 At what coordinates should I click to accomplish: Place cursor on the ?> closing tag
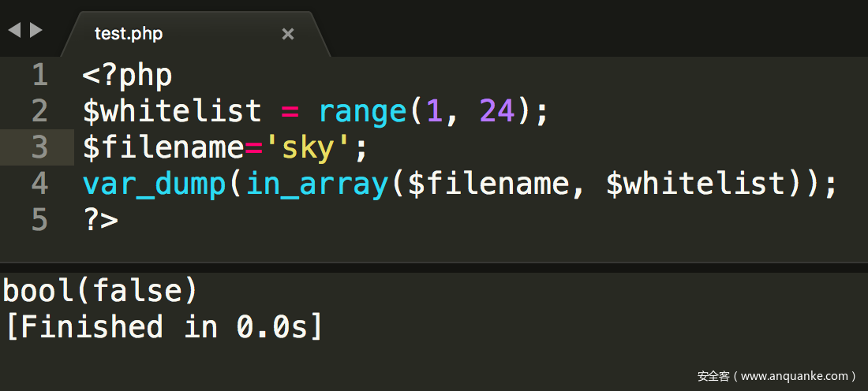click(100, 220)
